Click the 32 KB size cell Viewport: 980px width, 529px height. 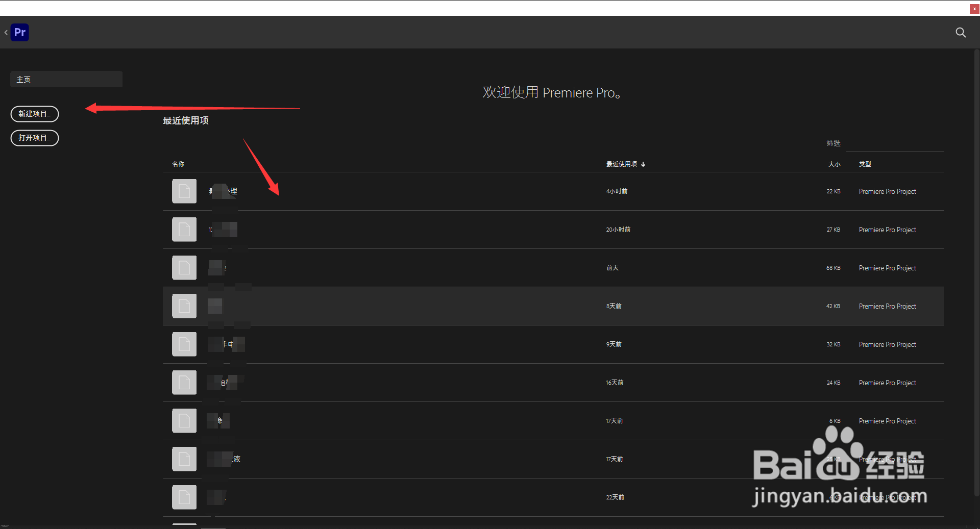(834, 344)
